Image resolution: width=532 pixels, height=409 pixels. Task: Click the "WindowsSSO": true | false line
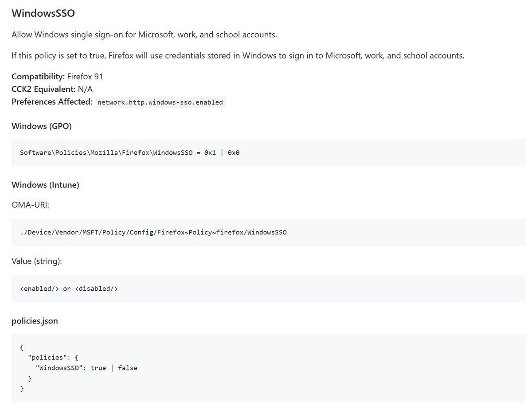coord(86,368)
